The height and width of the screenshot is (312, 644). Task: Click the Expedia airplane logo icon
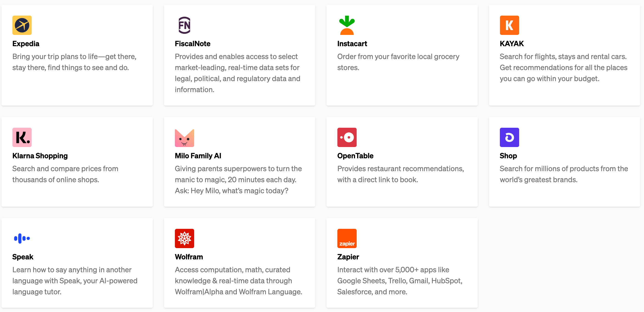point(22,25)
